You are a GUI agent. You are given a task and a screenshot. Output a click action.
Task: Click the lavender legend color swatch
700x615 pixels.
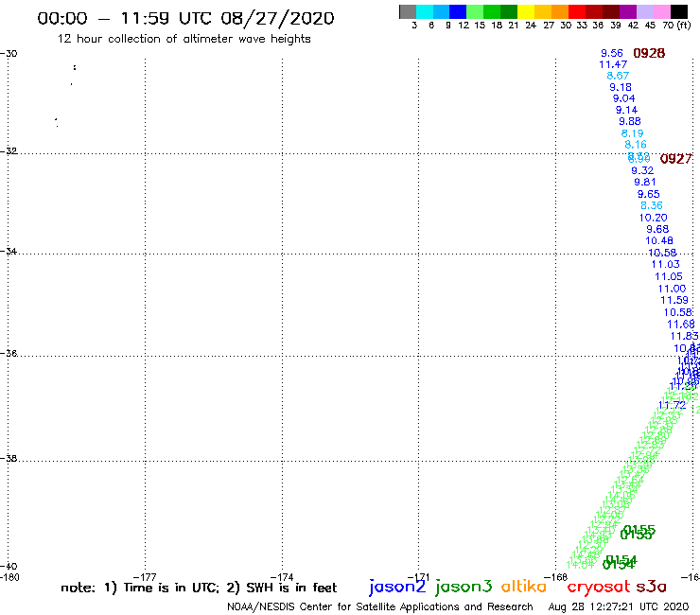pos(644,11)
